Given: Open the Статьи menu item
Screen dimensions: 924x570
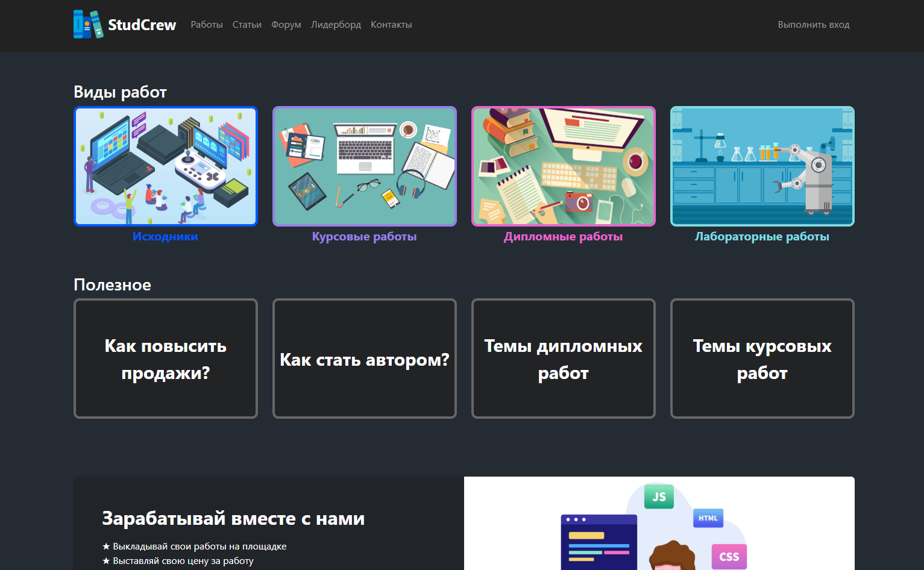Looking at the screenshot, I should pos(247,25).
